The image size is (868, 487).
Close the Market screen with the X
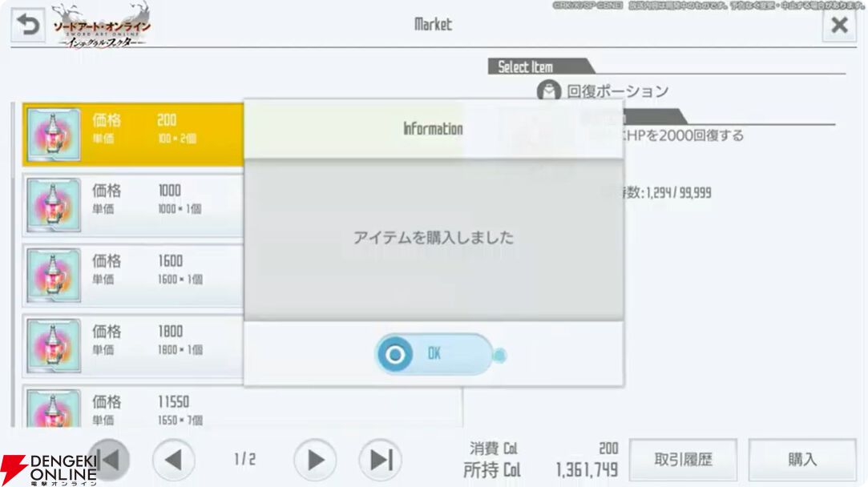coord(839,25)
